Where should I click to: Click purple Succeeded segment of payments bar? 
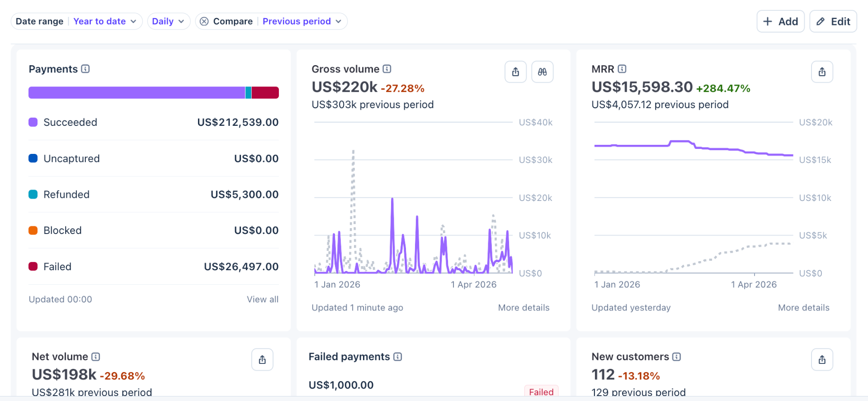[x=137, y=93]
